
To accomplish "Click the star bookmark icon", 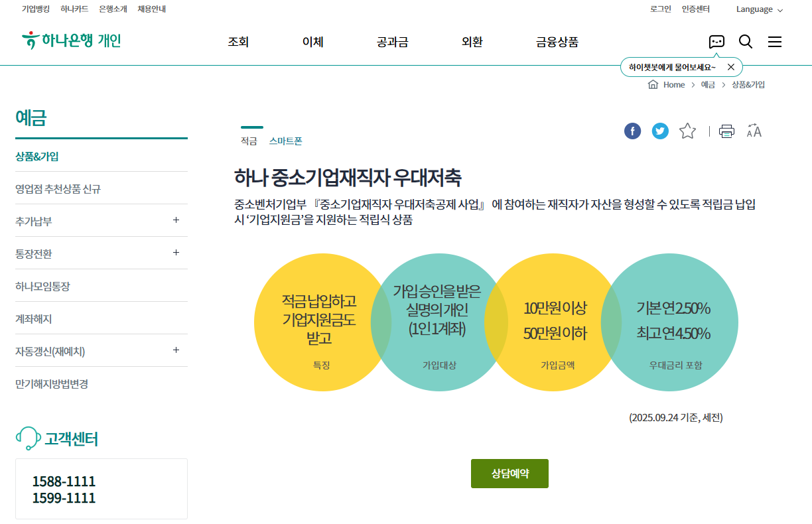I will tap(688, 131).
